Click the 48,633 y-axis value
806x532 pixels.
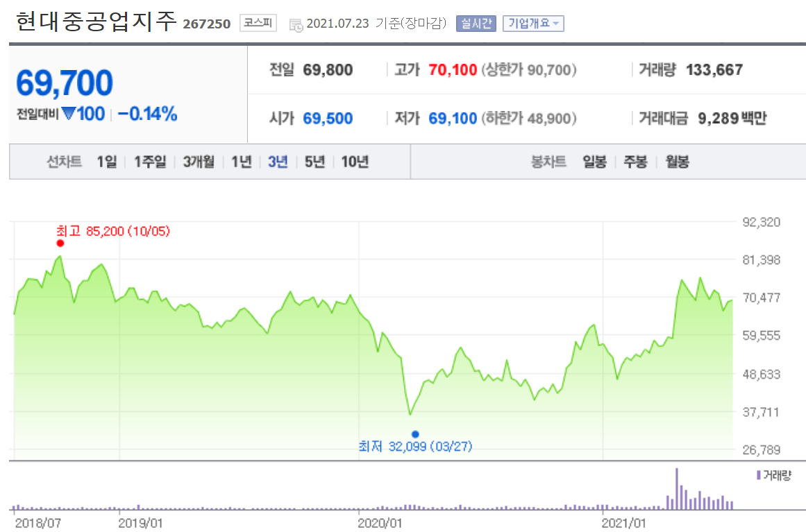click(x=762, y=375)
